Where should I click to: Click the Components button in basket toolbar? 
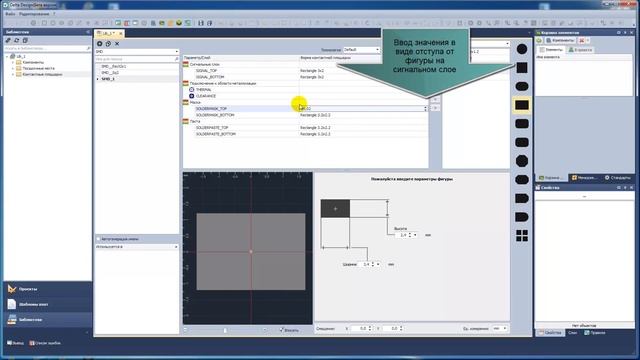coord(560,40)
